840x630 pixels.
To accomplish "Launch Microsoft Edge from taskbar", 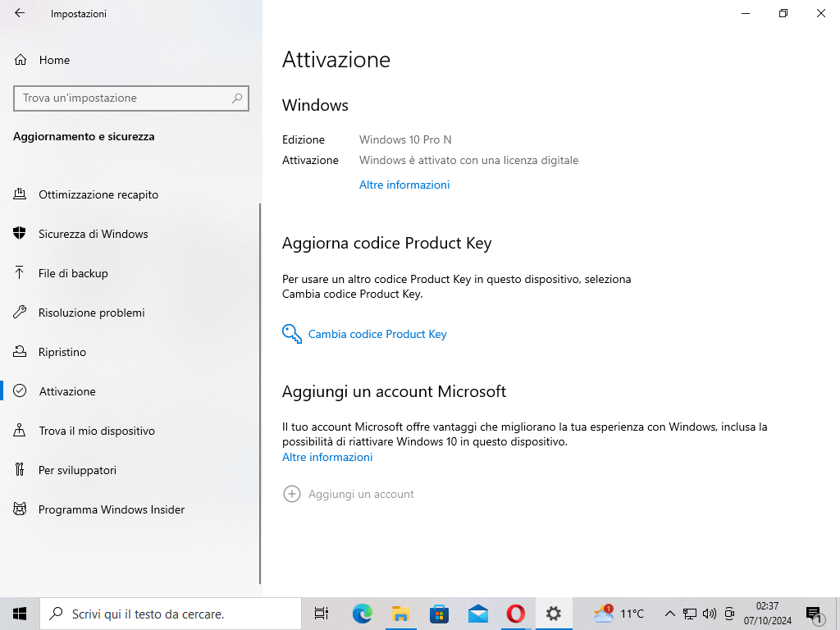I will click(362, 614).
